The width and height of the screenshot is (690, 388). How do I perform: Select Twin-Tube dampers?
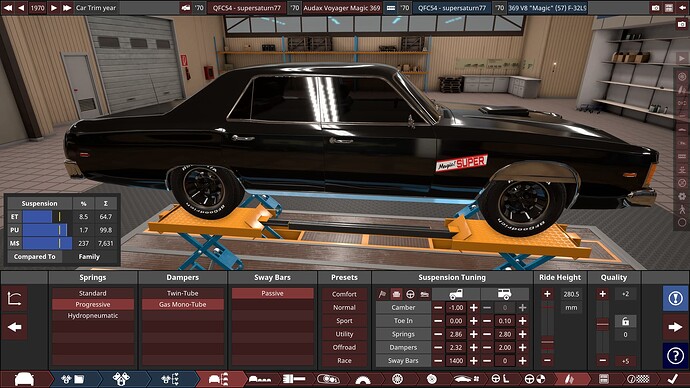pyautogui.click(x=182, y=293)
